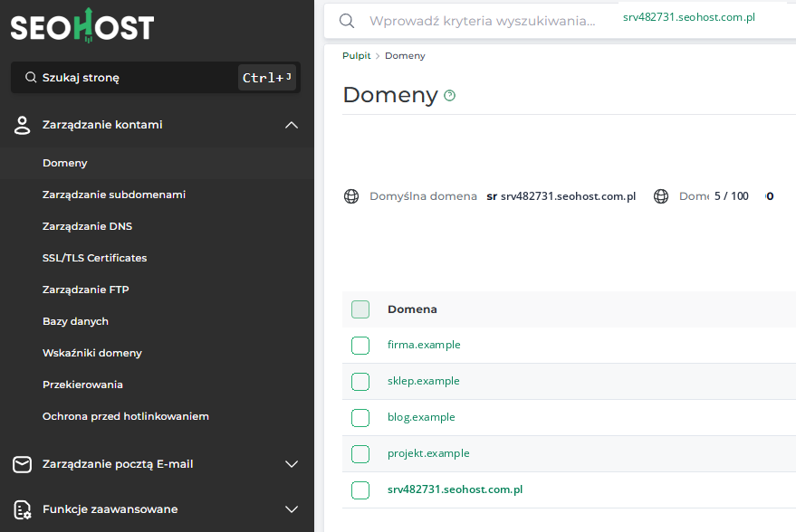This screenshot has height=532, width=796.
Task: Open srv482731.seohost.com.pl link in table
Action: 455,489
